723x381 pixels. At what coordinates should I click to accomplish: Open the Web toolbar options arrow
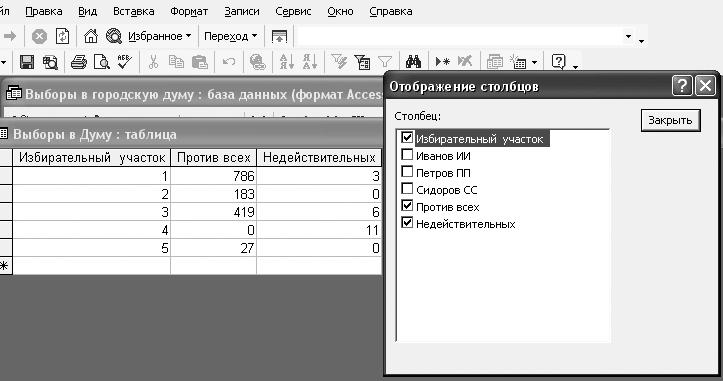[x=641, y=41]
